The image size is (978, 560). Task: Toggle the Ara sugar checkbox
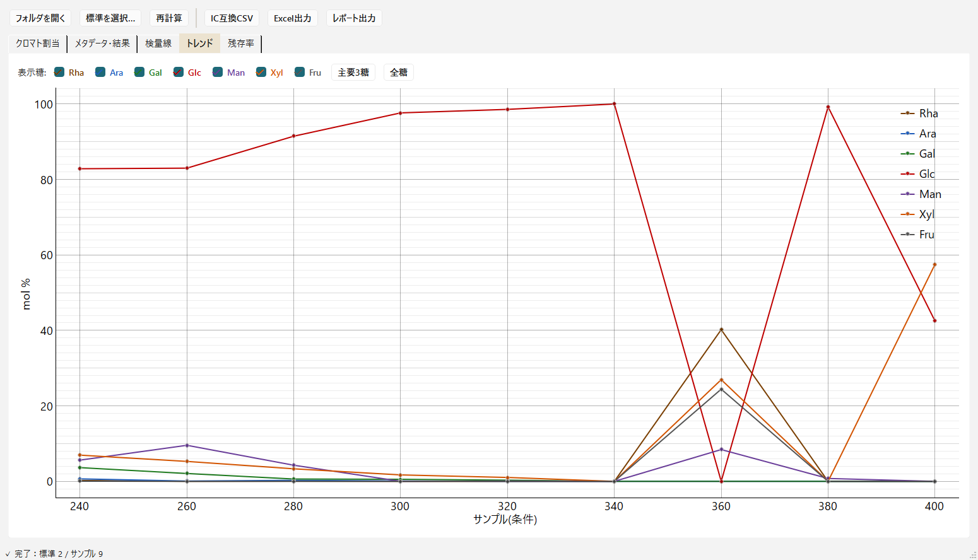pos(100,73)
